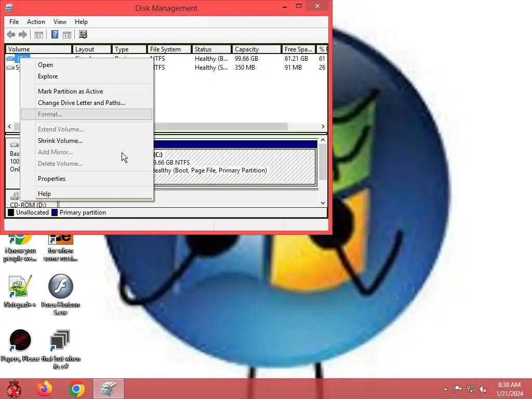Click the network tray icon
This screenshot has width=532, height=399.
[471, 389]
